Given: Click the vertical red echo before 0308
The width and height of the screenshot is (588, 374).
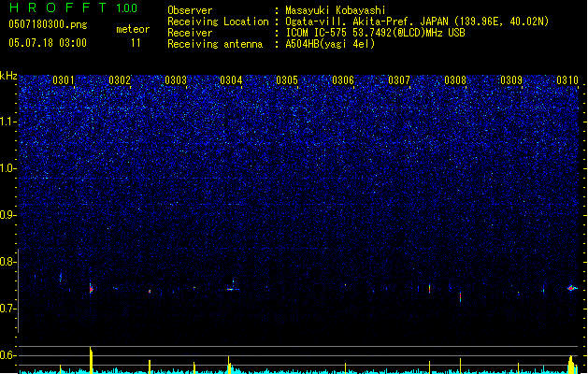Looking at the screenshot, I should click(x=461, y=296).
